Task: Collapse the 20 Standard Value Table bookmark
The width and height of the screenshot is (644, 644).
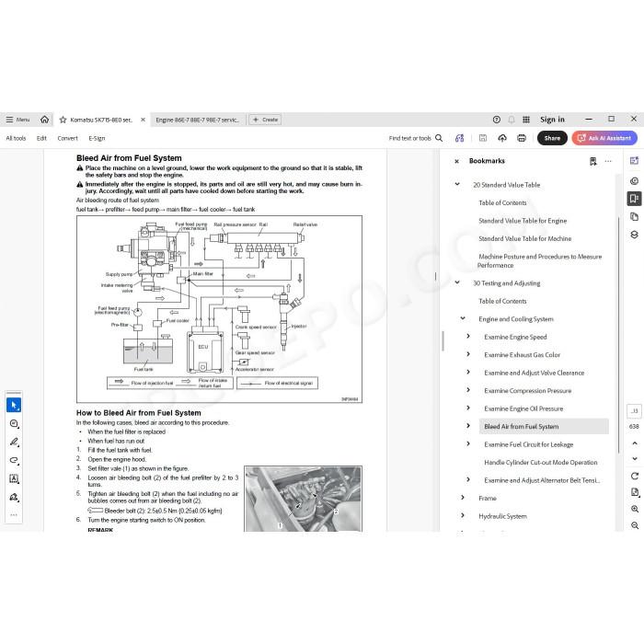Action: tap(457, 184)
